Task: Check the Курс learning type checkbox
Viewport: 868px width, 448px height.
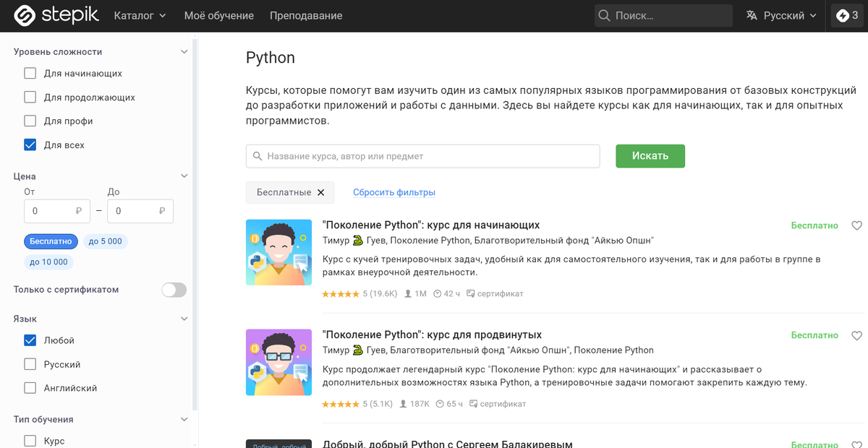Action: 30,440
